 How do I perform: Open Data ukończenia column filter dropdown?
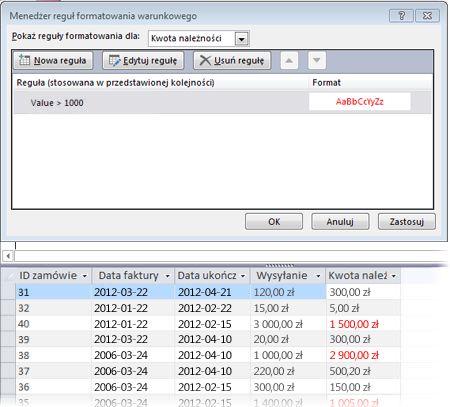243,276
